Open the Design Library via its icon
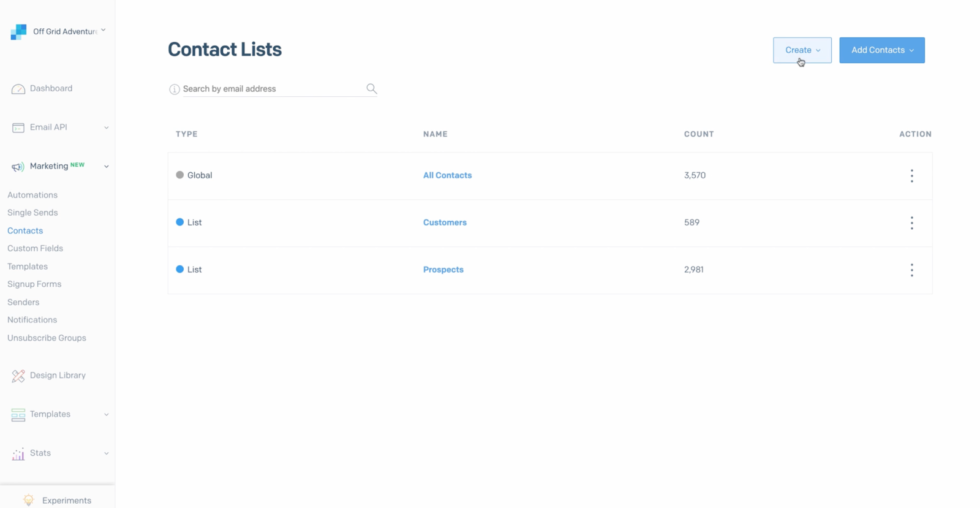 (17, 375)
